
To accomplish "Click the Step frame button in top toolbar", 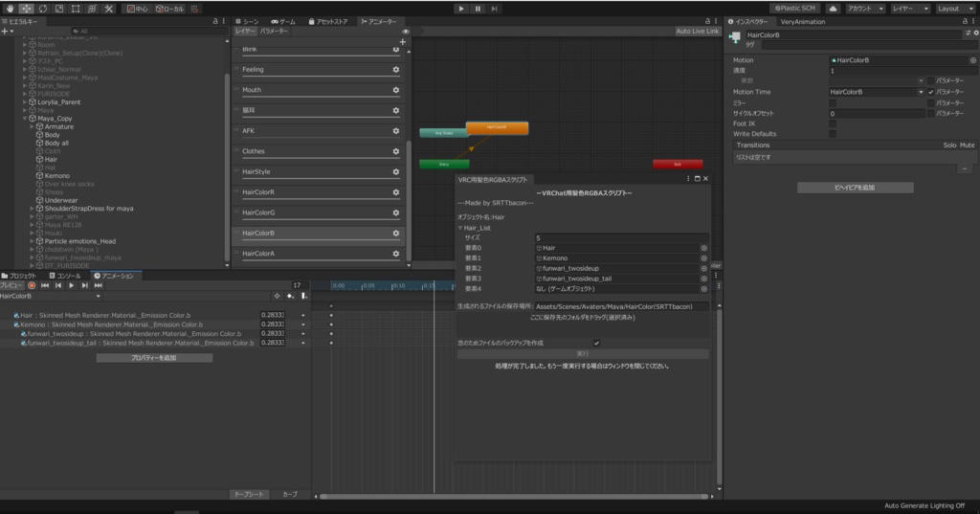I will point(494,9).
